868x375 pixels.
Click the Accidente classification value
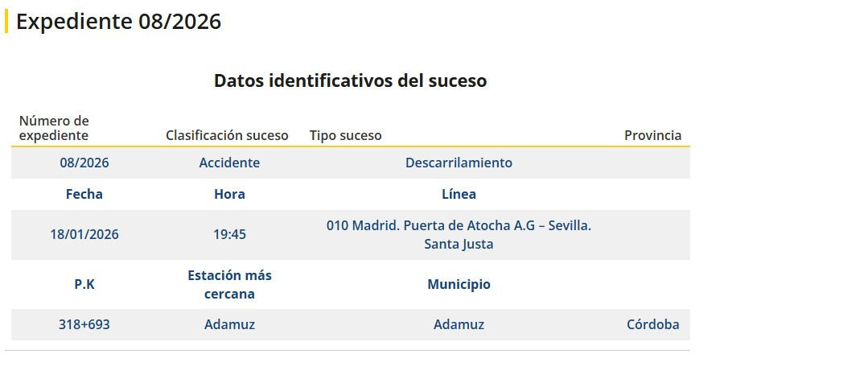229,163
